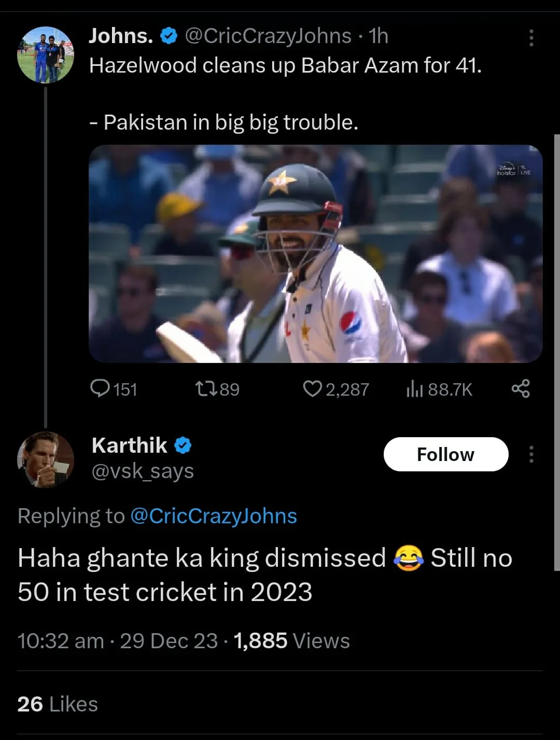Open Johns. profile picture
This screenshot has height=740, width=560.
pyautogui.click(x=46, y=55)
